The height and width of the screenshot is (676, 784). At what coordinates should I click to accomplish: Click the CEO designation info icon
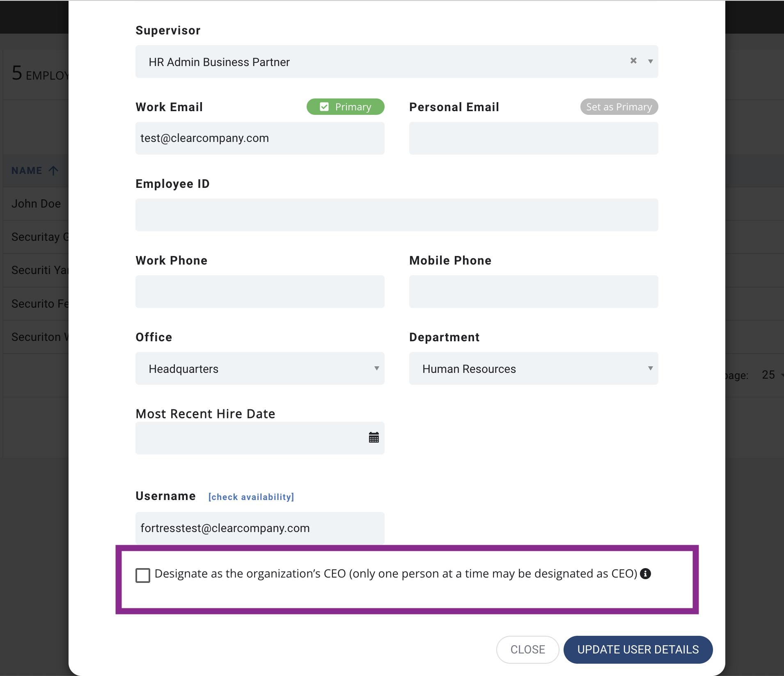(x=646, y=573)
